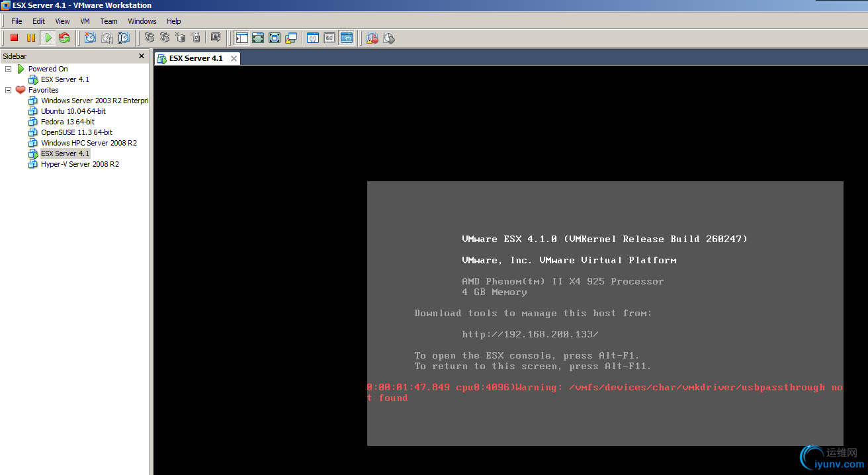Click the red Power Off toolbar button
This screenshot has height=475, width=868.
[x=14, y=38]
